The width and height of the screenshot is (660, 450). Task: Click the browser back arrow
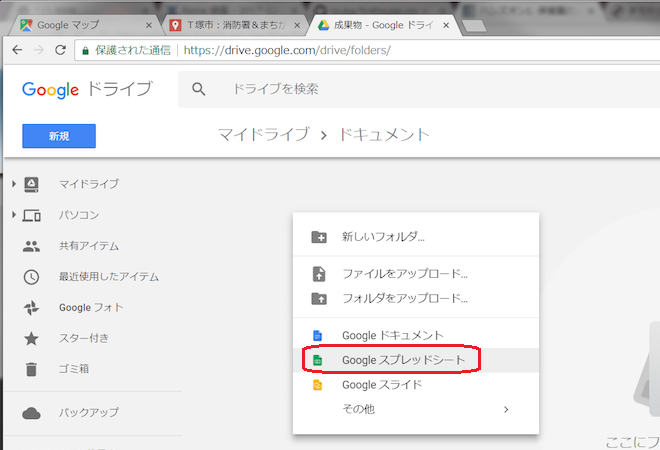point(17,50)
